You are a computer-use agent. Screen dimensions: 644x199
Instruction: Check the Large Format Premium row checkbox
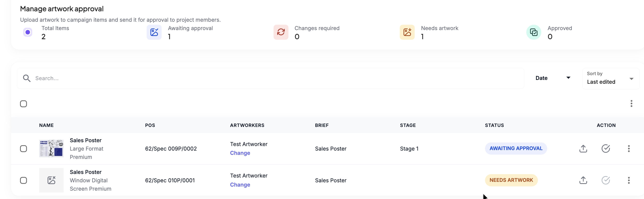pos(23,149)
